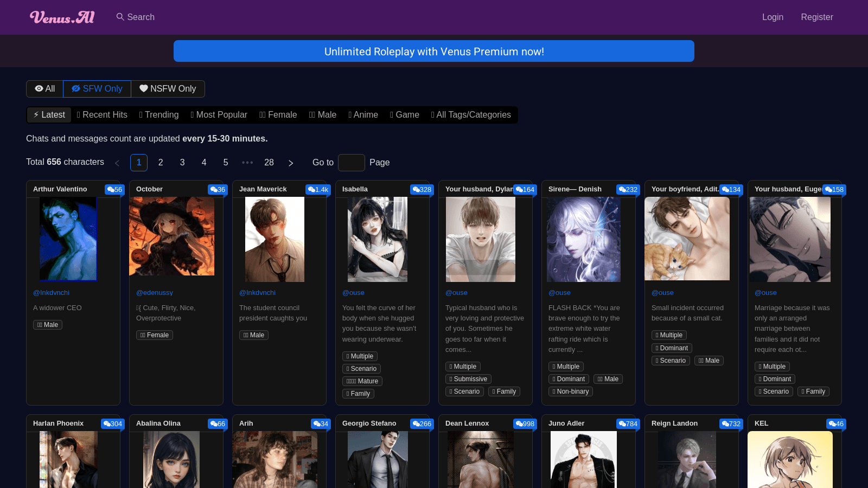The height and width of the screenshot is (488, 868).
Task: Focus the Go to page input field
Action: 352,163
